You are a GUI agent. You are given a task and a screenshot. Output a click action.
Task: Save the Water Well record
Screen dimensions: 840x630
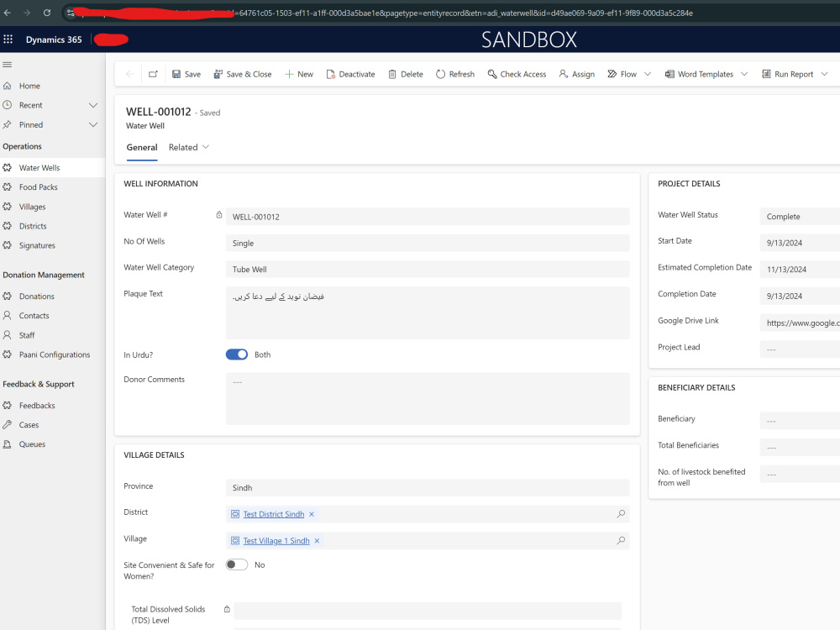click(x=186, y=74)
